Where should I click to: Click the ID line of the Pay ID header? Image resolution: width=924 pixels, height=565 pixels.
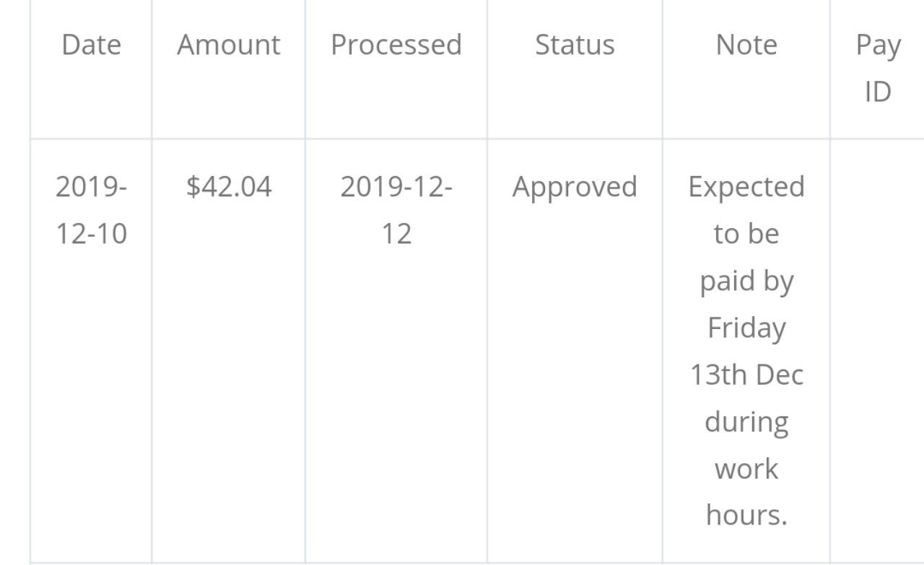[878, 92]
